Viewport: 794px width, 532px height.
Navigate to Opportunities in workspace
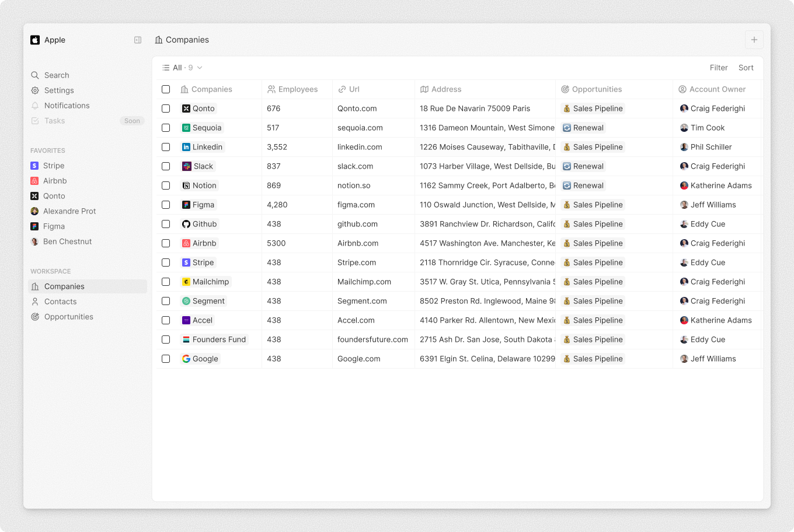(68, 317)
